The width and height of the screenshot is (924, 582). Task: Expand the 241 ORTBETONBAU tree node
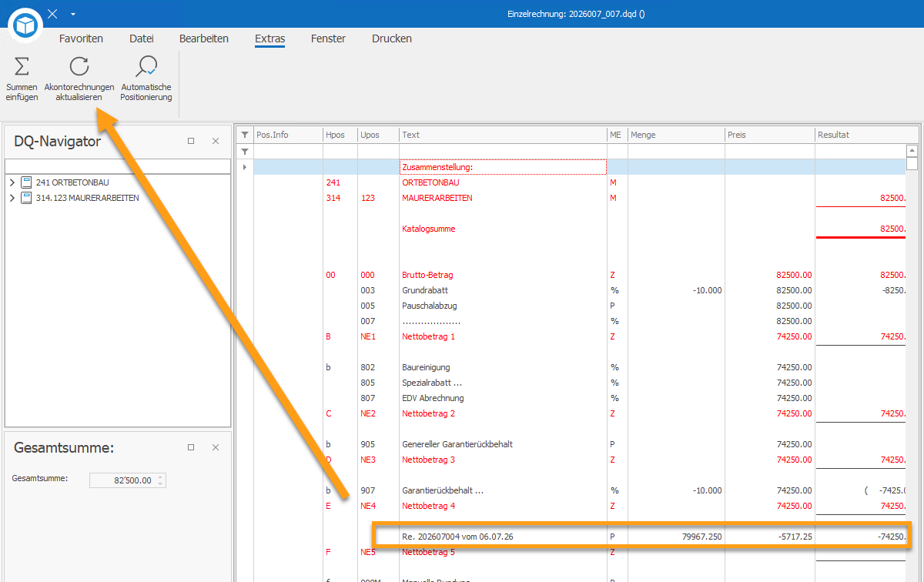tap(12, 182)
